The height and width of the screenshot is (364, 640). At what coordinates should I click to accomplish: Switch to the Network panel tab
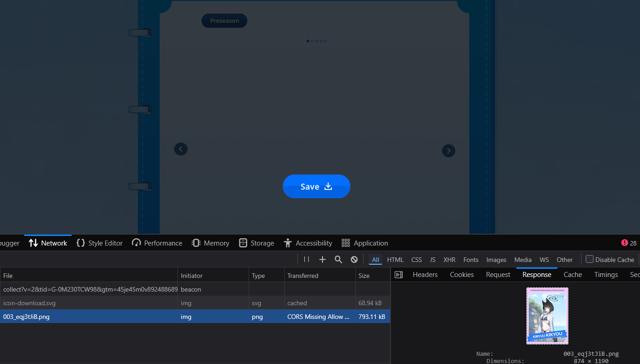pyautogui.click(x=48, y=243)
